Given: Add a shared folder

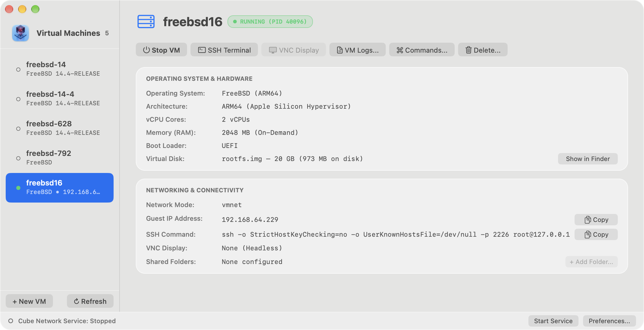Looking at the screenshot, I should click(592, 262).
